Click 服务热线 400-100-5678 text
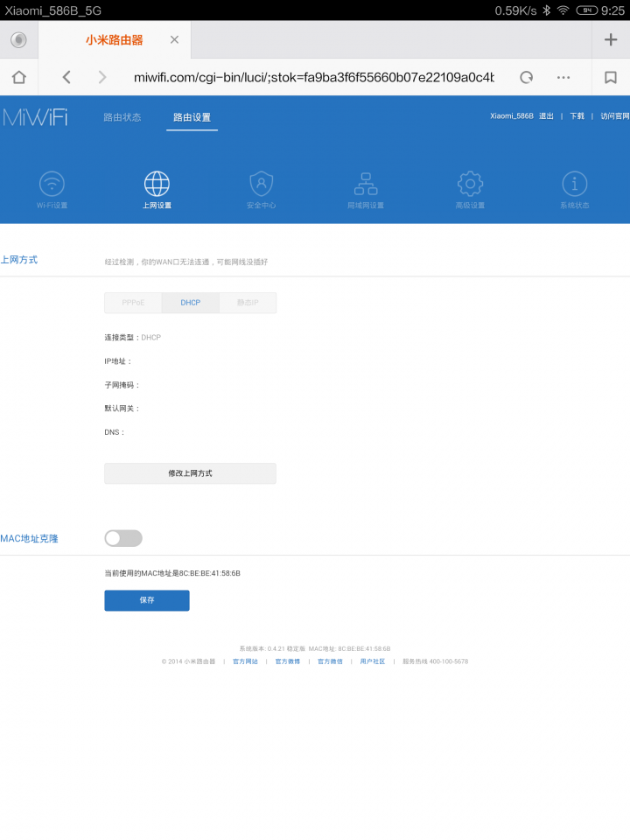This screenshot has height=840, width=630. click(x=436, y=661)
